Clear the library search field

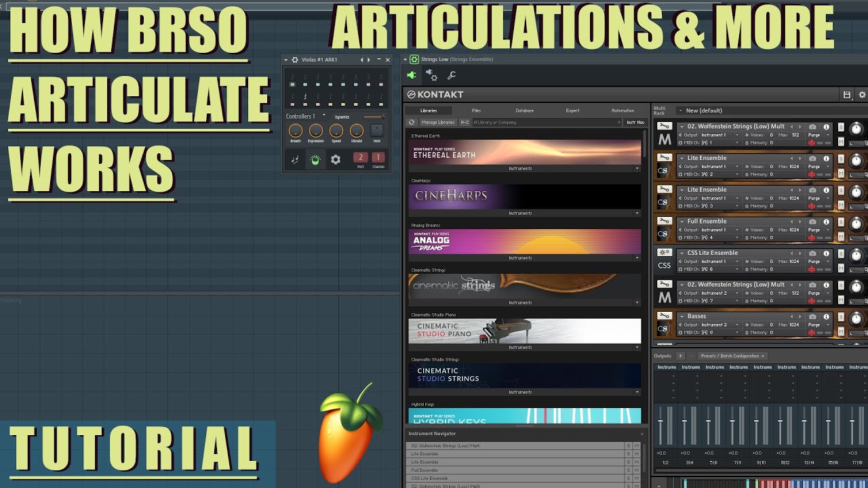point(618,122)
